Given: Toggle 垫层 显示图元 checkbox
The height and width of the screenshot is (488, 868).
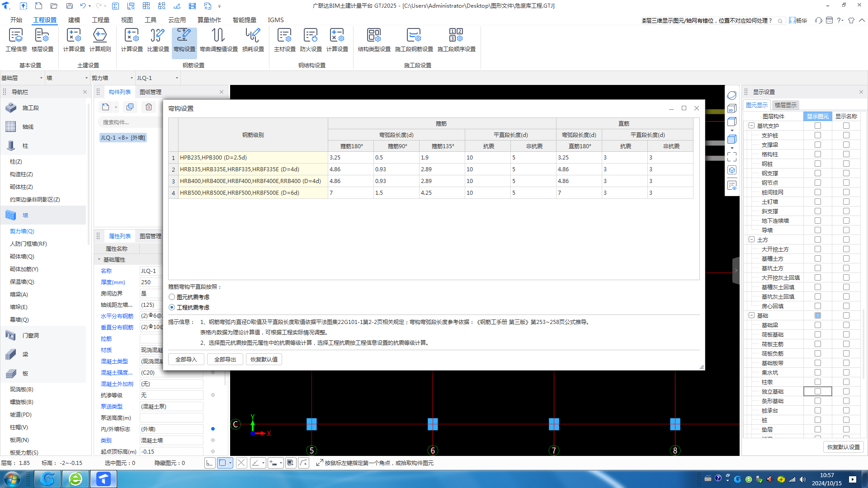Looking at the screenshot, I should click(x=817, y=430).
